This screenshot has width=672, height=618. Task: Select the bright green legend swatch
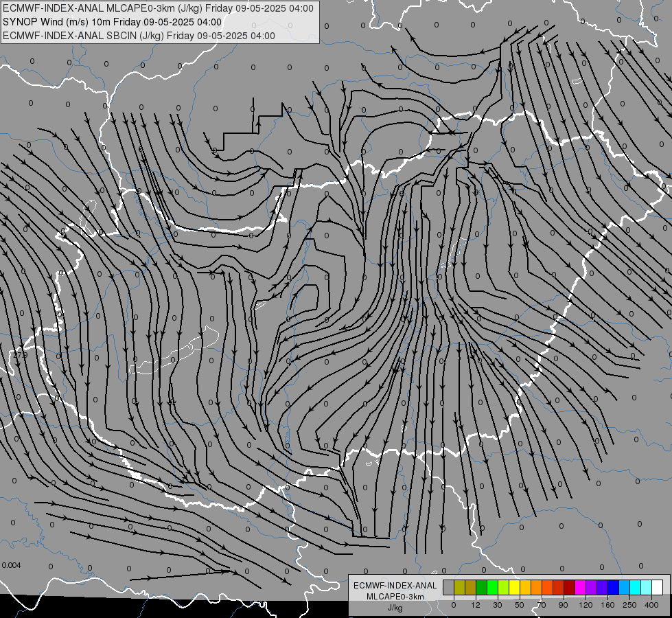(492, 588)
